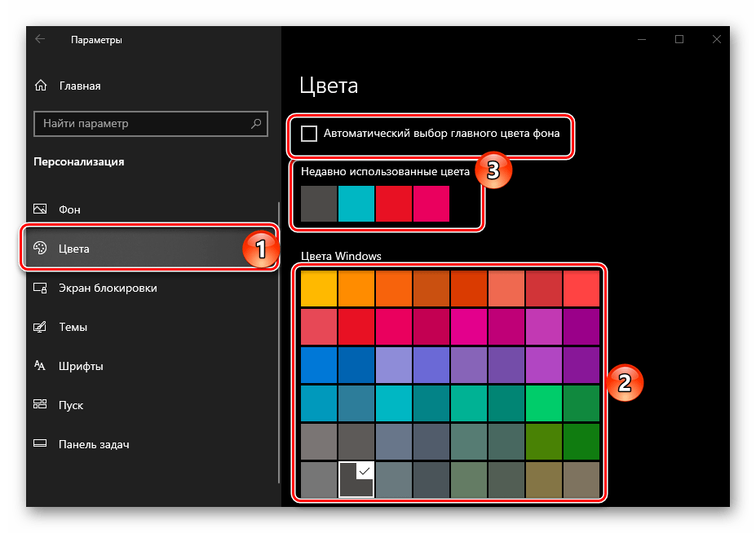Viewport: 756px width, 533px height.
Task: Click the Темы themes icon
Action: (40, 327)
